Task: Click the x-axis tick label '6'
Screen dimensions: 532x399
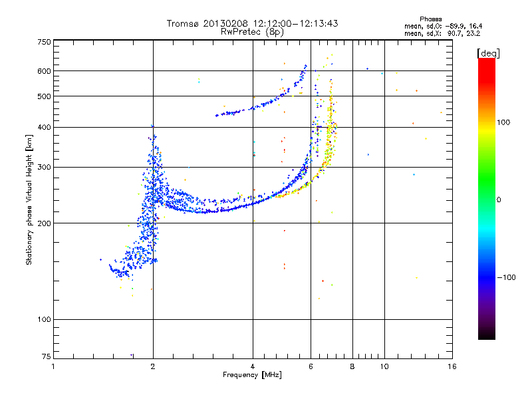Action: point(311,366)
